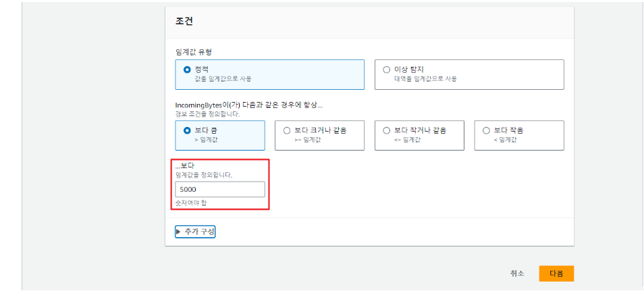The height and width of the screenshot is (291, 644).
Task: Click the orange 다음 button
Action: [556, 273]
